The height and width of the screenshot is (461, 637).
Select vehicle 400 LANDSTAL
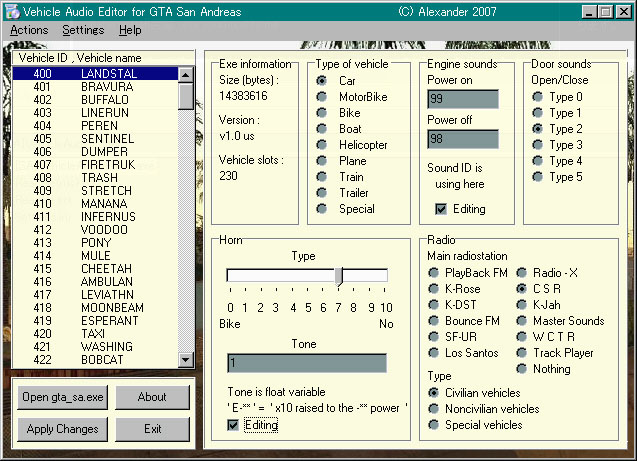tap(95, 74)
